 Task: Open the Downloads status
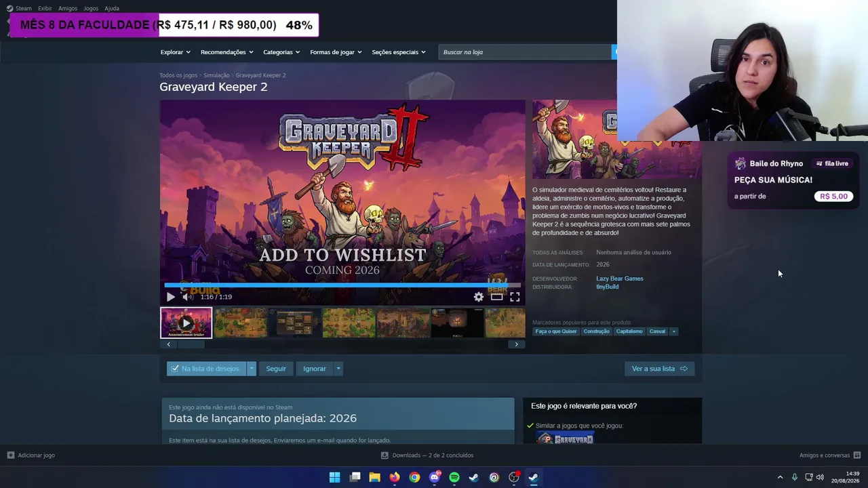coord(427,455)
